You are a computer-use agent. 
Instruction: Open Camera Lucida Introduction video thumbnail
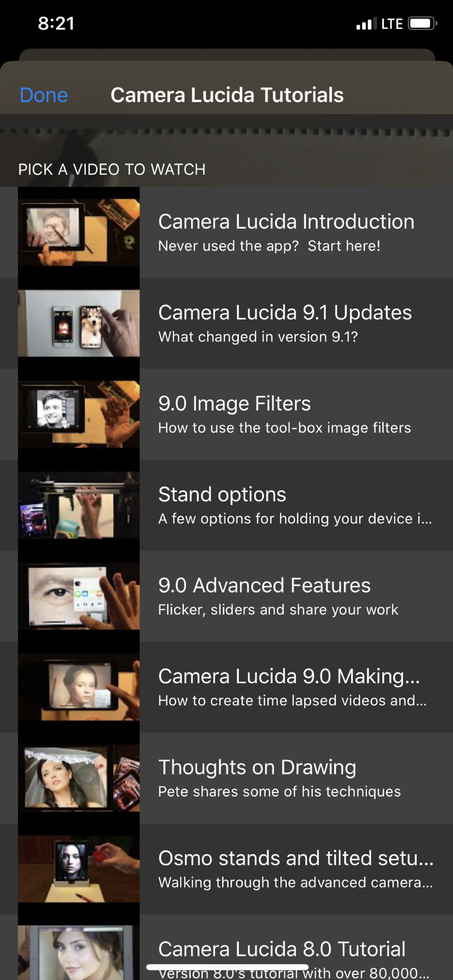[x=79, y=232]
